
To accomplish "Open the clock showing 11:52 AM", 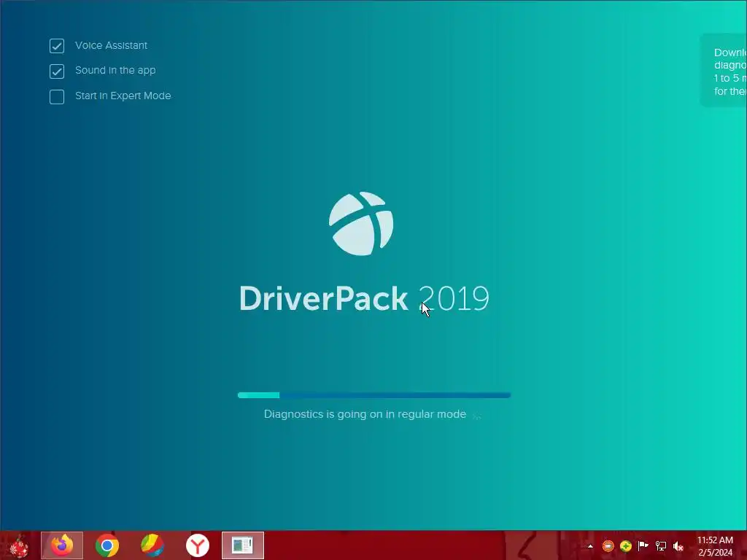I will [715, 546].
